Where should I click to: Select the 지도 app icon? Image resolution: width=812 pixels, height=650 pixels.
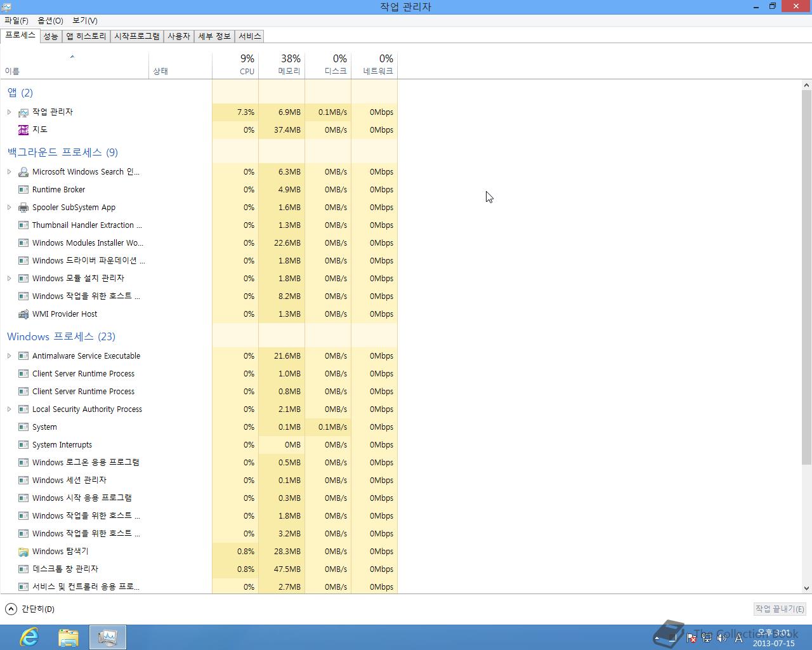point(23,129)
